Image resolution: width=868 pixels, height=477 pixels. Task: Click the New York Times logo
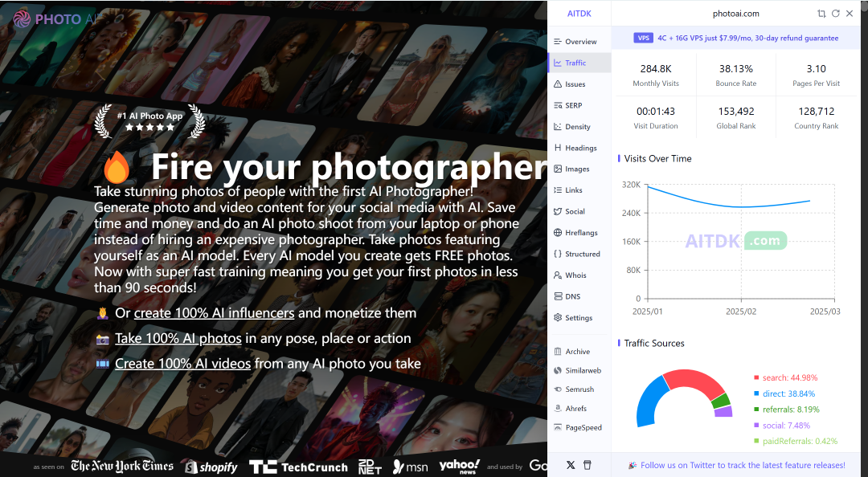[122, 466]
